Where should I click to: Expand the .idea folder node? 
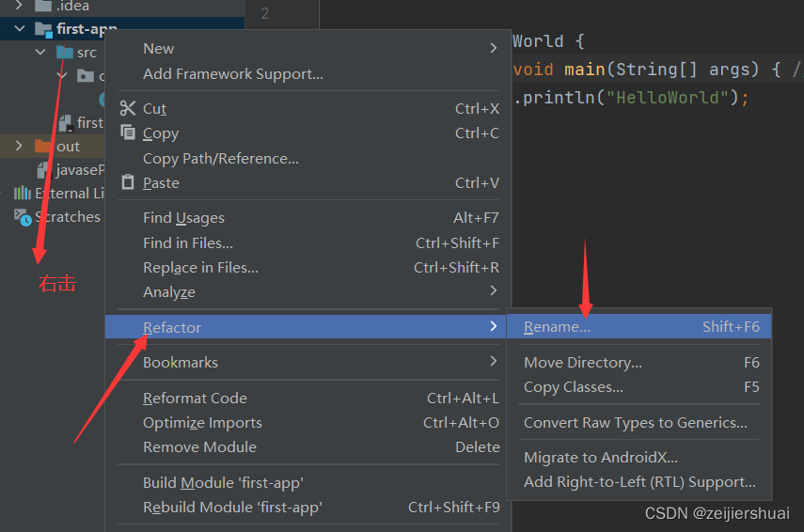click(19, 5)
